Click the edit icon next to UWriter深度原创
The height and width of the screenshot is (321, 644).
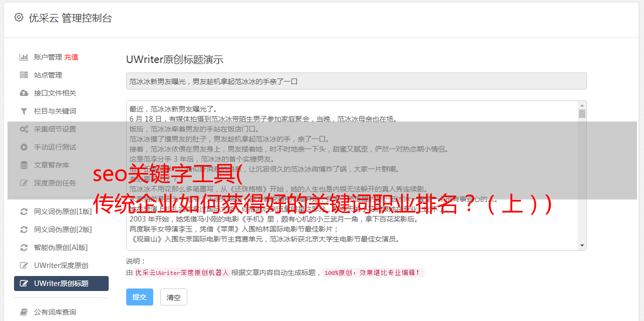(24, 265)
